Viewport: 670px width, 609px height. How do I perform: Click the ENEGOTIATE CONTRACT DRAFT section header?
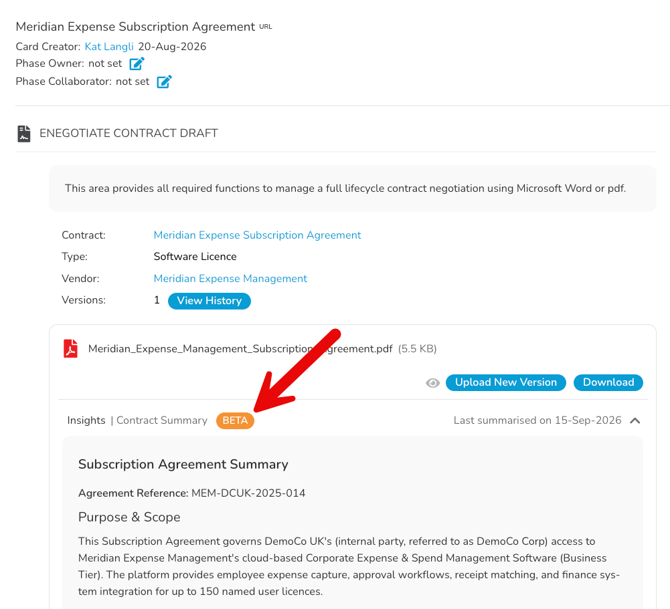[129, 133]
